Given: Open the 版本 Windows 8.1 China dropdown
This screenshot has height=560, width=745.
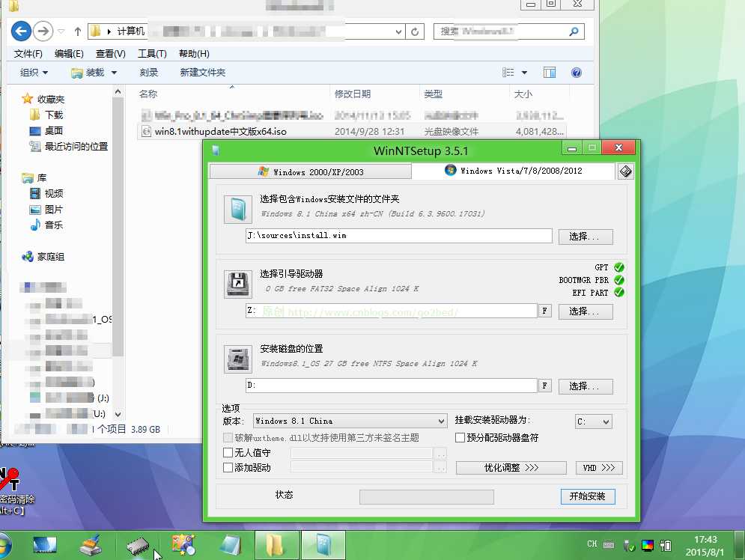Looking at the screenshot, I should pyautogui.click(x=350, y=421).
